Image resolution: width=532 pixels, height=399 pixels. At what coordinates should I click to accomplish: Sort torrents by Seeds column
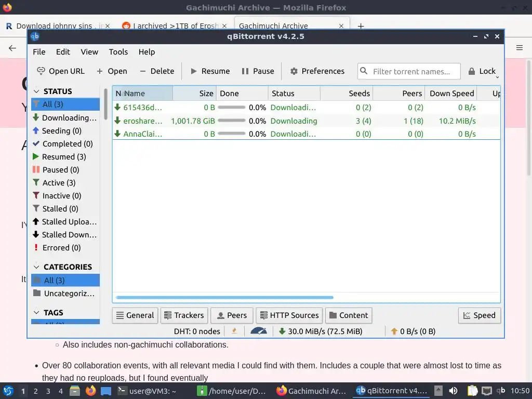pyautogui.click(x=347, y=94)
